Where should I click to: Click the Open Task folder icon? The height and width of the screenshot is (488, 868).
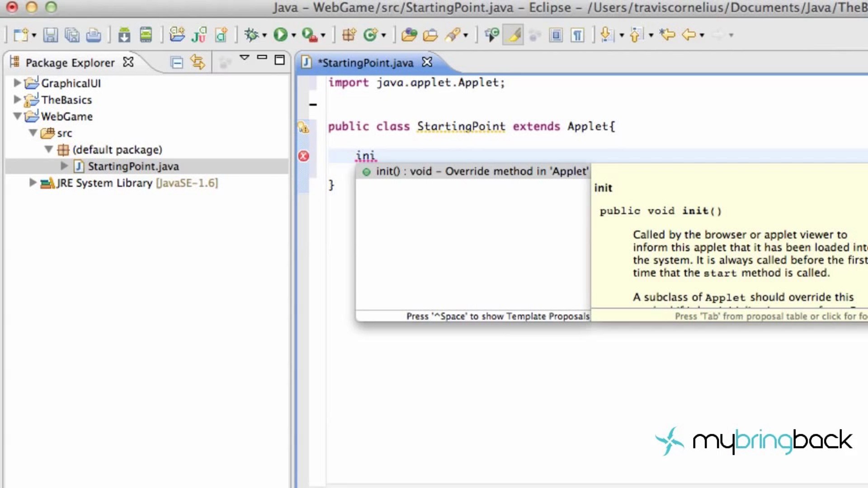[x=430, y=35]
